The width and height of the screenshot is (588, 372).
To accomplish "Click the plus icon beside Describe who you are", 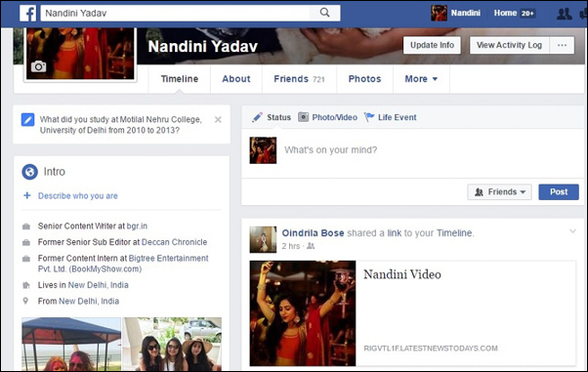I will coord(27,195).
